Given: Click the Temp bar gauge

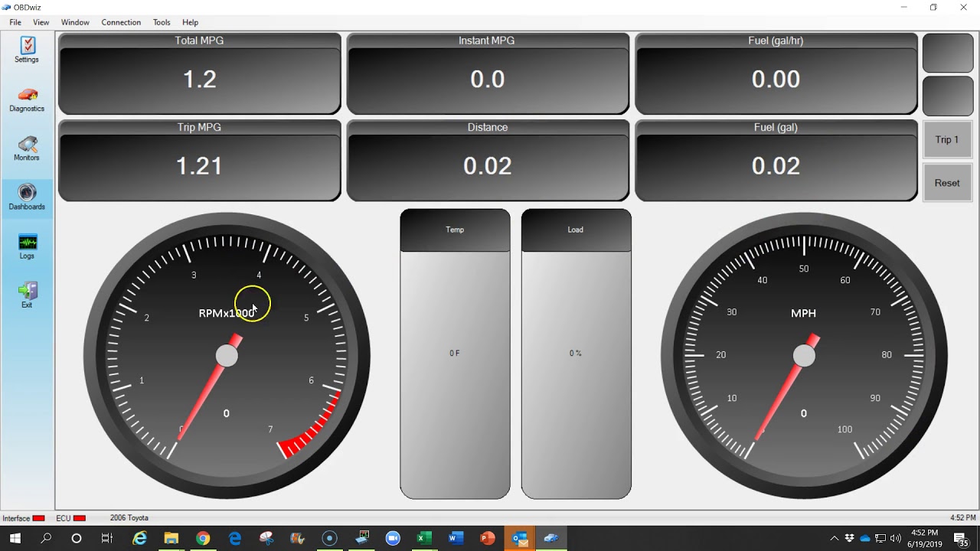Looking at the screenshot, I should tap(455, 354).
